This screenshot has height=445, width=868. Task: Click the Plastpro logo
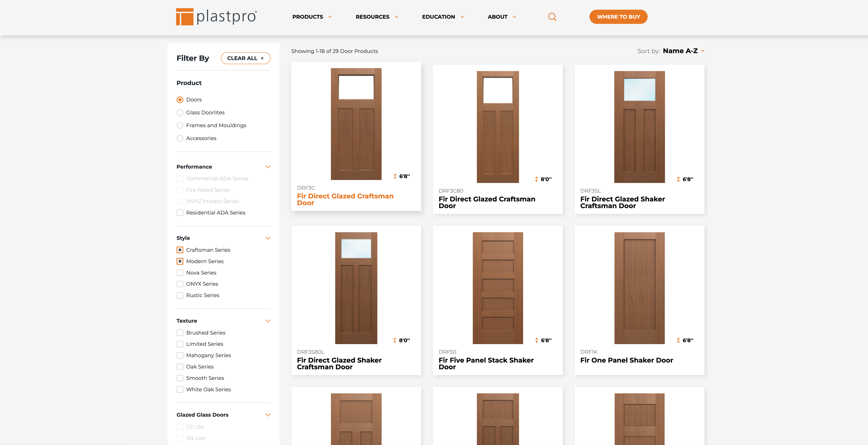point(216,17)
